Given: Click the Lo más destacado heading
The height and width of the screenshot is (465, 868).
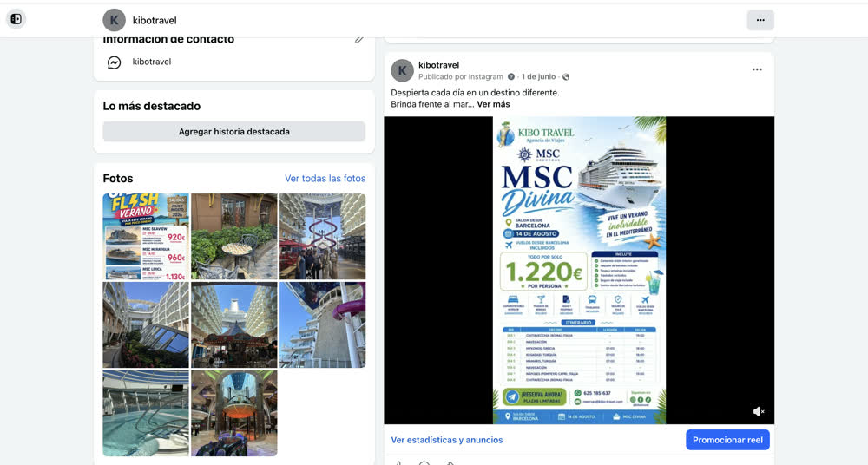Looking at the screenshot, I should 152,107.
